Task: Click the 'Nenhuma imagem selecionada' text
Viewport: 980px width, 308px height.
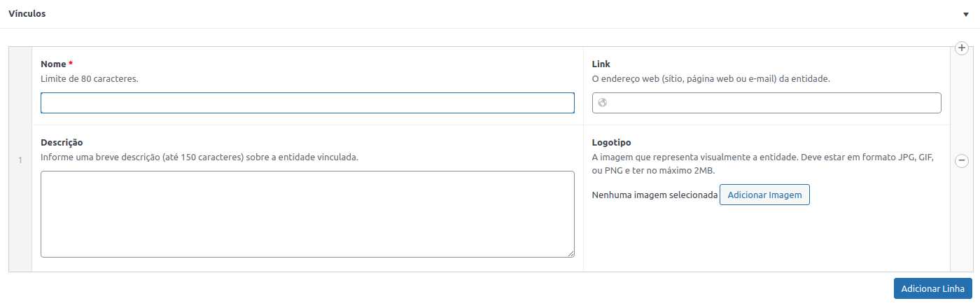Action: click(654, 195)
